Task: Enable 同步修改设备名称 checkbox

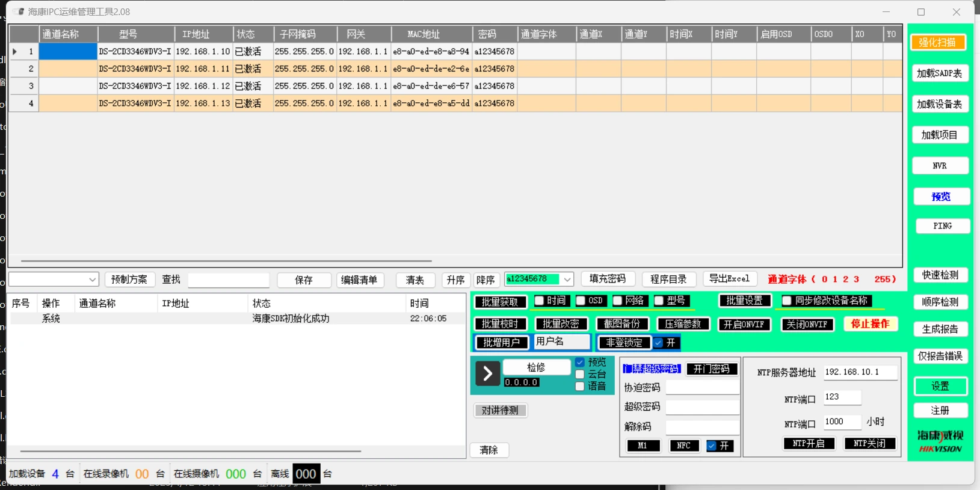Action: [x=787, y=301]
